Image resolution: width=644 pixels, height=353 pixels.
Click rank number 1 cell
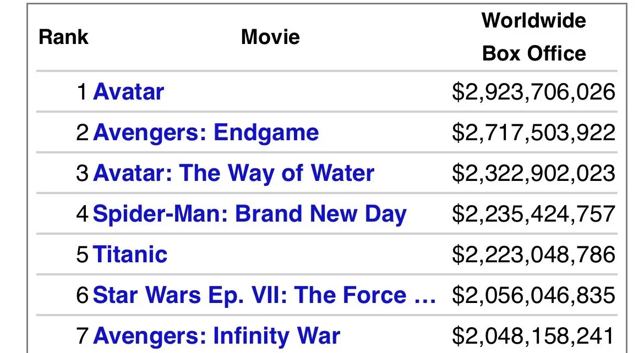tap(82, 91)
